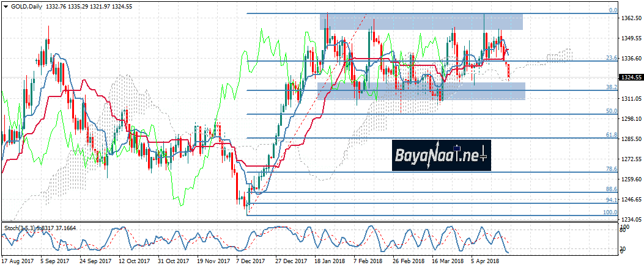Screen dimensions: 644x268
Task: Click the current price tag 1324.55
Action: 631,78
